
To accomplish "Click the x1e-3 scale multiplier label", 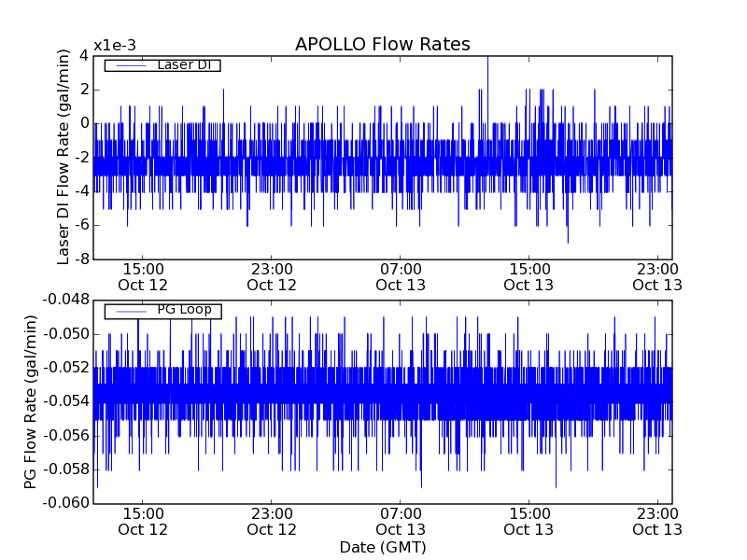I will click(115, 46).
